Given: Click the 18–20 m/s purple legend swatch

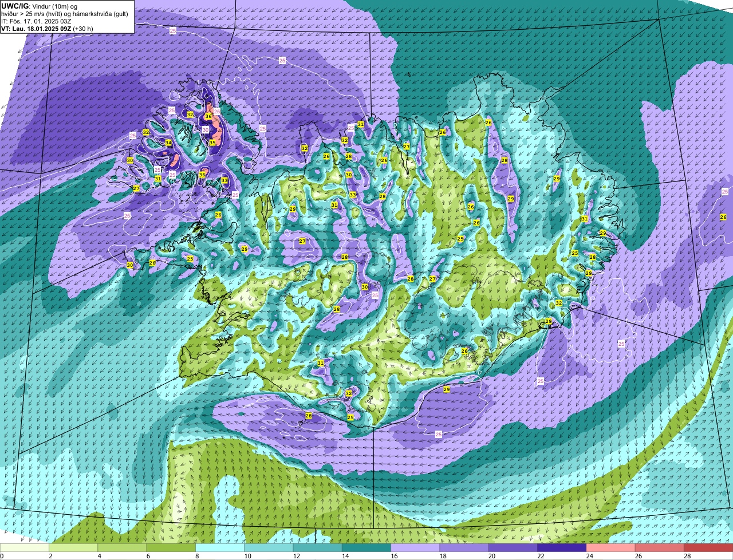Looking at the screenshot, I should click(x=464, y=547).
